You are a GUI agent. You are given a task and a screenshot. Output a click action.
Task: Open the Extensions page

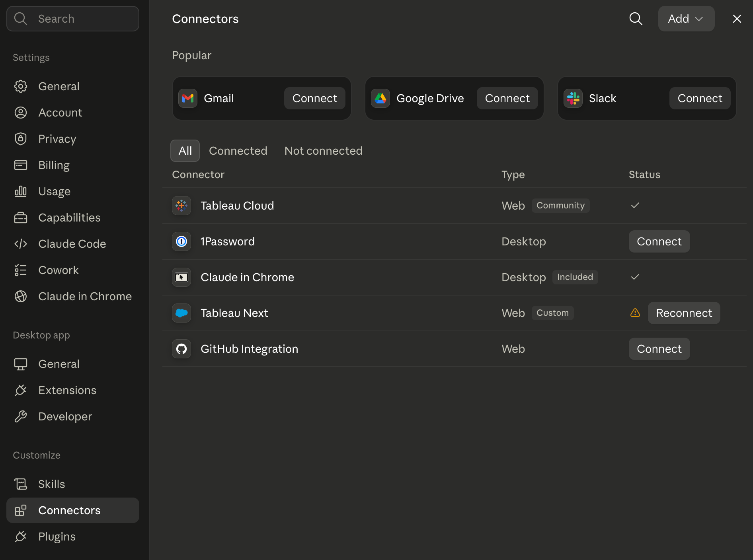(x=73, y=390)
